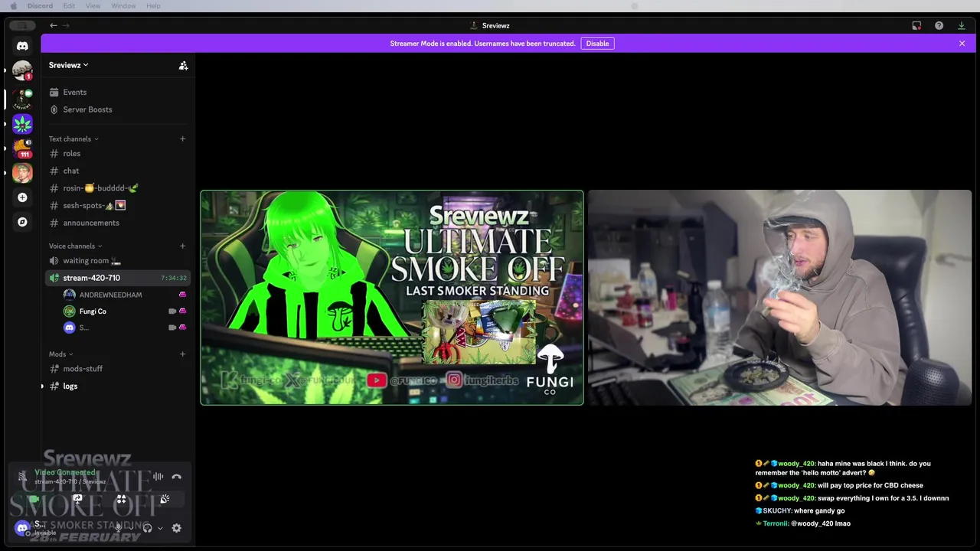Viewport: 980px width, 551px height.
Task: Open the sesh-spots channel
Action: 117,206
